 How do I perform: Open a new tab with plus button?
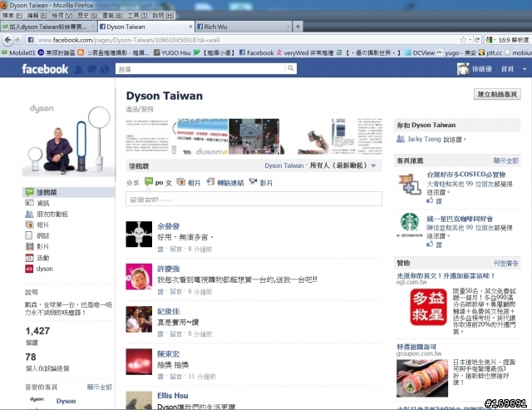pyautogui.click(x=298, y=27)
